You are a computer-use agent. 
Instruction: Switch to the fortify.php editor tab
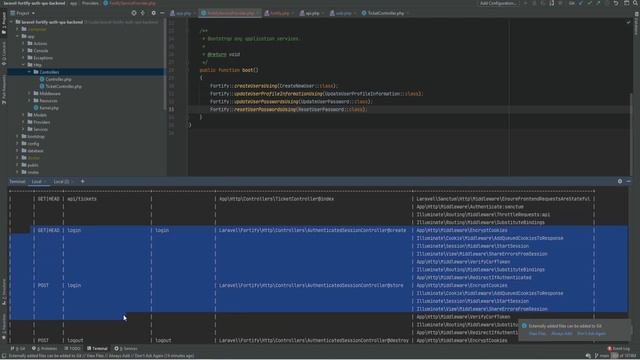(279, 13)
